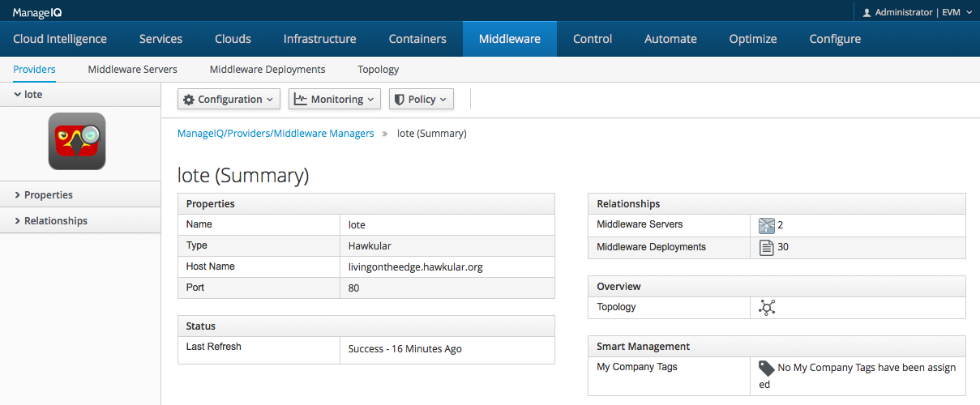This screenshot has width=980, height=405.
Task: Open the Configuration gear dropdown
Action: (x=229, y=99)
